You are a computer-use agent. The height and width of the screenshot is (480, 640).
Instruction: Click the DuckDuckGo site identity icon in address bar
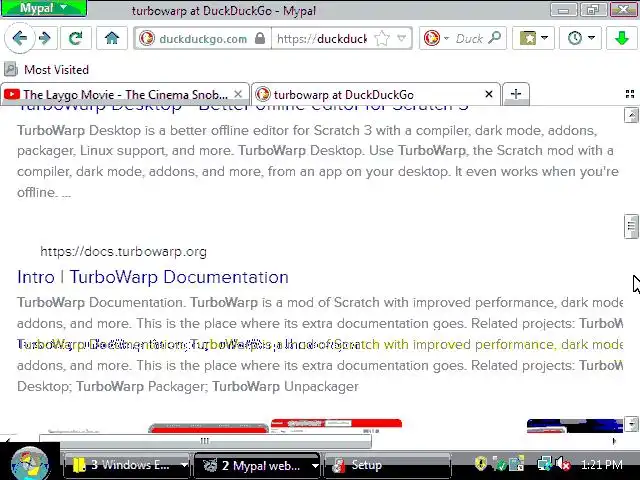[x=147, y=38]
